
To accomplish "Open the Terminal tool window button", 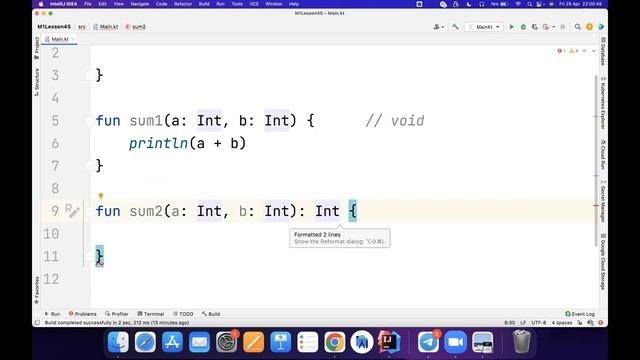I will click(151, 314).
